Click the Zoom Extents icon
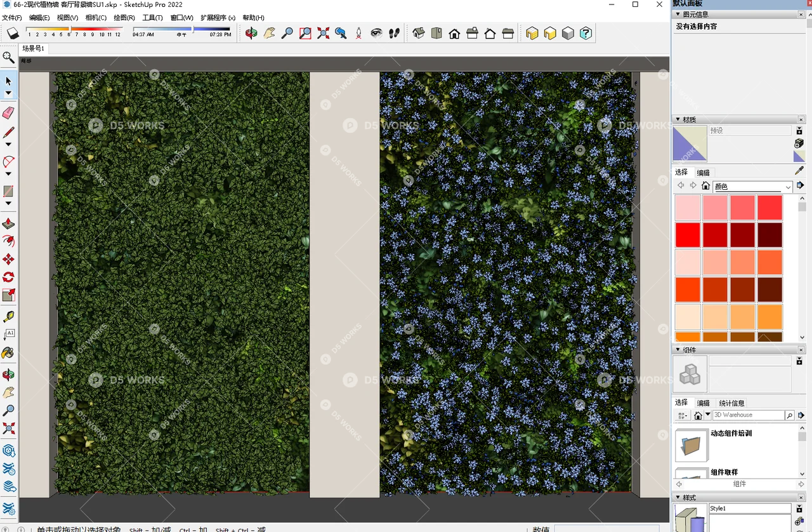The height and width of the screenshot is (532, 812). [x=323, y=33]
